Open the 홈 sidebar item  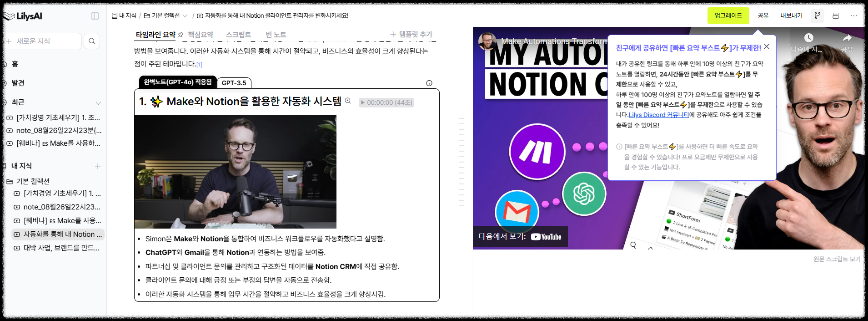(x=15, y=64)
